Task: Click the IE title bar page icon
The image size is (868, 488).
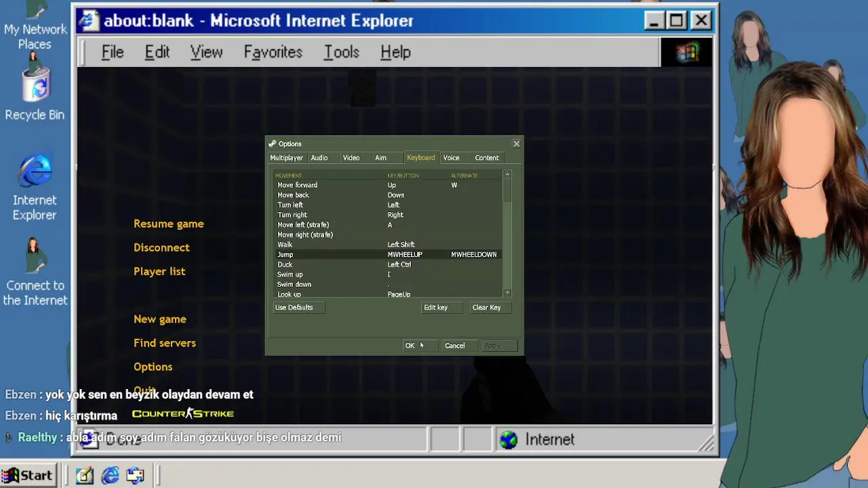Action: pyautogui.click(x=87, y=21)
